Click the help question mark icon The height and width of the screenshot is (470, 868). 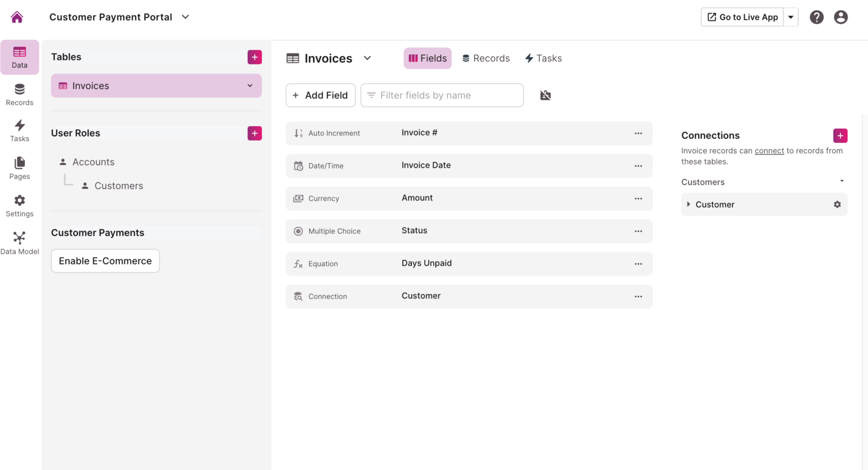point(816,17)
